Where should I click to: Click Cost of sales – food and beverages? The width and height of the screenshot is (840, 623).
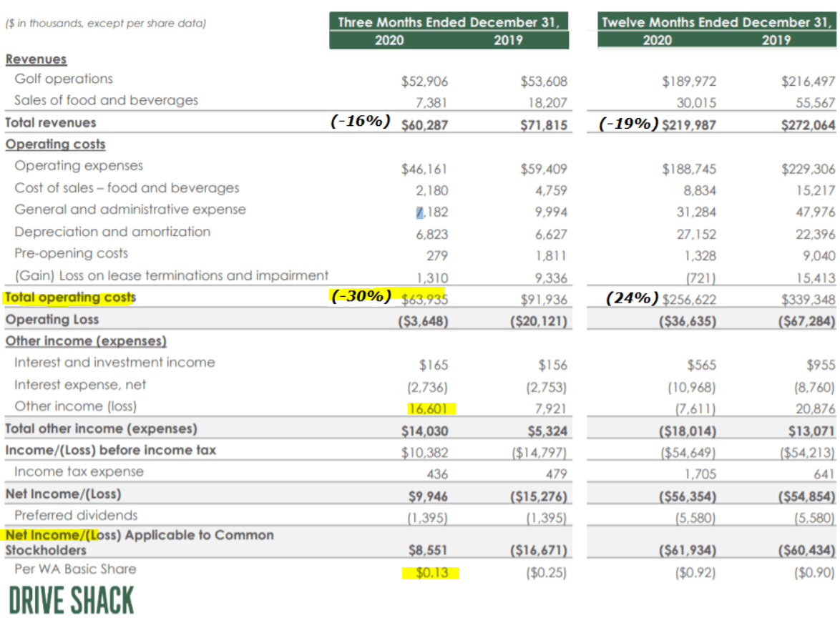point(127,188)
